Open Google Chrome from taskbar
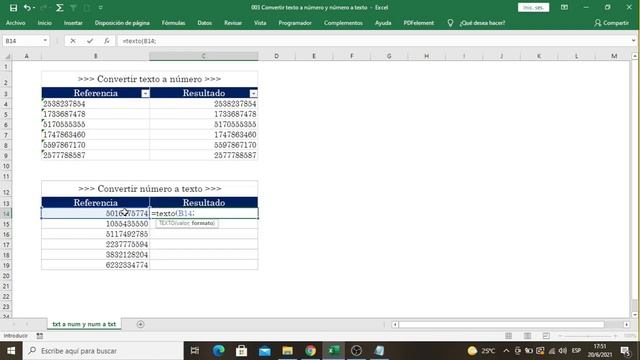 (x=311, y=351)
